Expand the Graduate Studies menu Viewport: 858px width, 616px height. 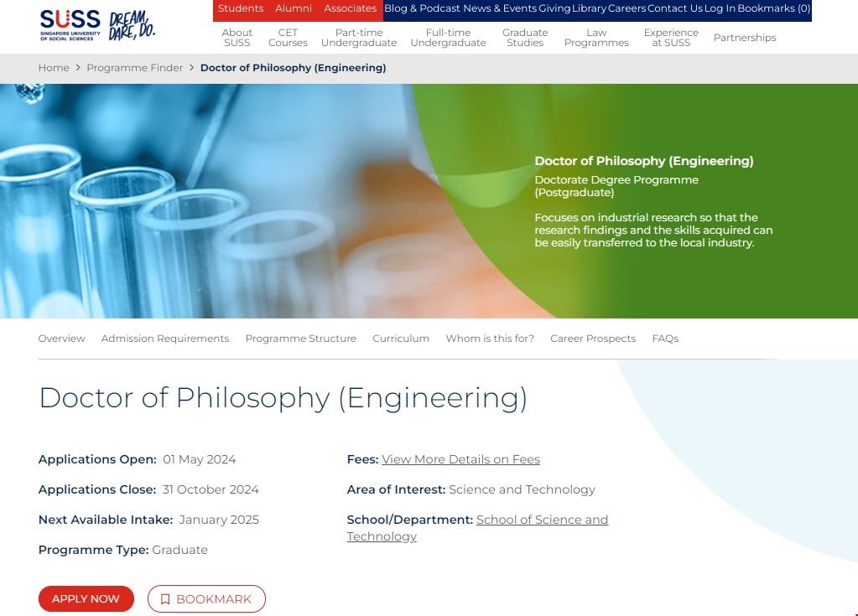tap(525, 38)
